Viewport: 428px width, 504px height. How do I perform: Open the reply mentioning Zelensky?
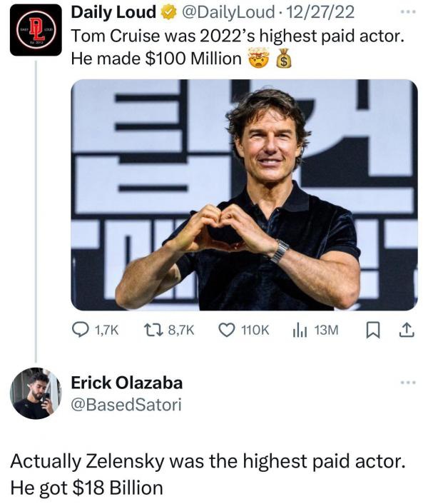click(x=207, y=475)
